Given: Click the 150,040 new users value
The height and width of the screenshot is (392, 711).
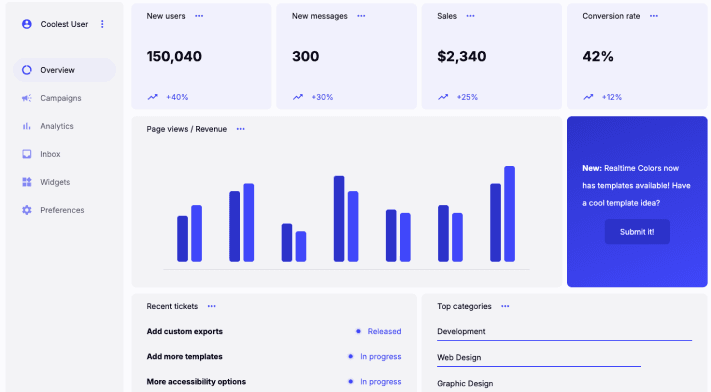Looking at the screenshot, I should point(174,56).
